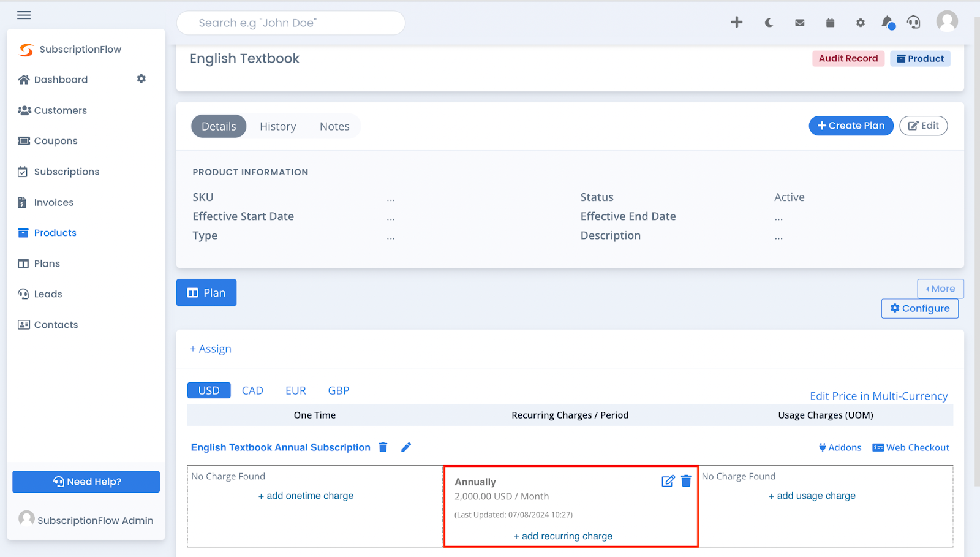Screen dimensions: 980x557
Task: Select the Details tab
Action: tap(219, 126)
